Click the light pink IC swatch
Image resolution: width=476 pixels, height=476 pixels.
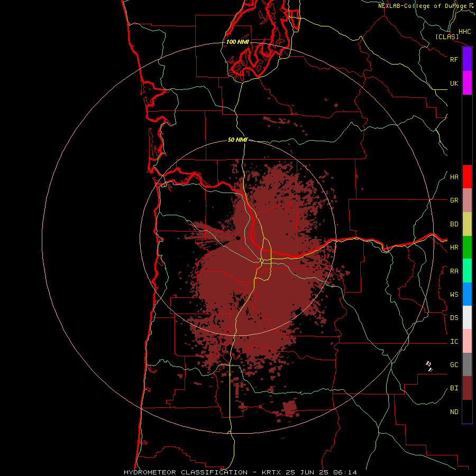point(467,341)
